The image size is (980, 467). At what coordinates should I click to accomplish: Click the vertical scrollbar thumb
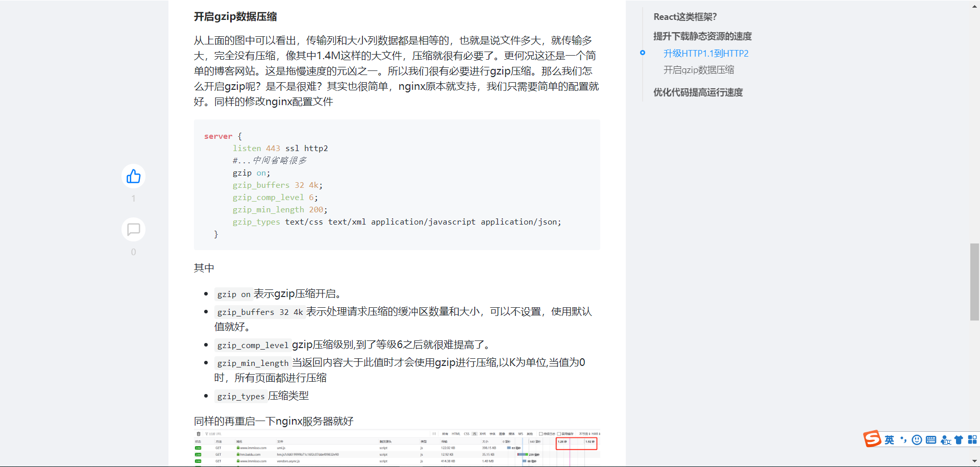[x=974, y=282]
